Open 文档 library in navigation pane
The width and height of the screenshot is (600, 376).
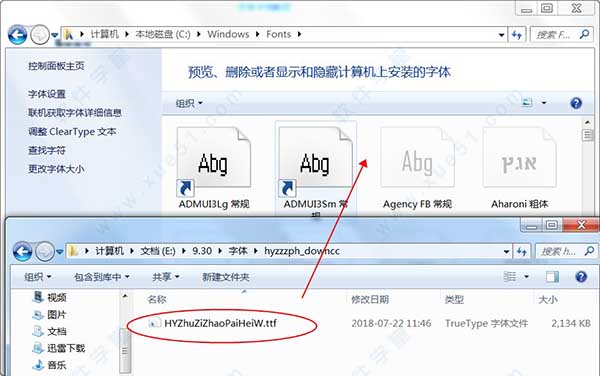pos(50,331)
